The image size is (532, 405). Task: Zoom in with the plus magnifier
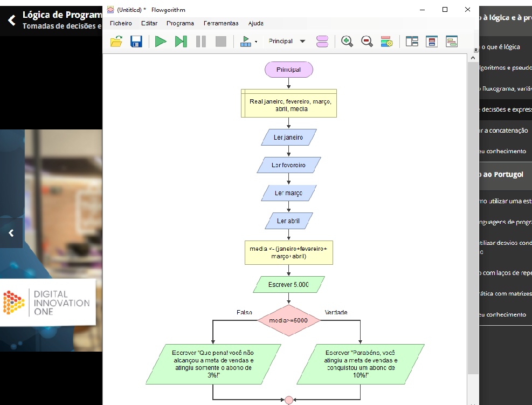tap(347, 42)
